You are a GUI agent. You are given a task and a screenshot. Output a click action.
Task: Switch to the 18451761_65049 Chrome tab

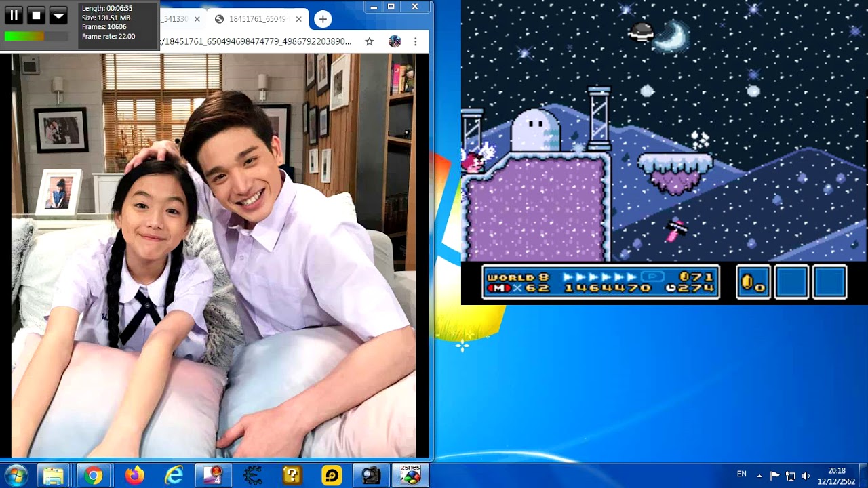(x=258, y=19)
